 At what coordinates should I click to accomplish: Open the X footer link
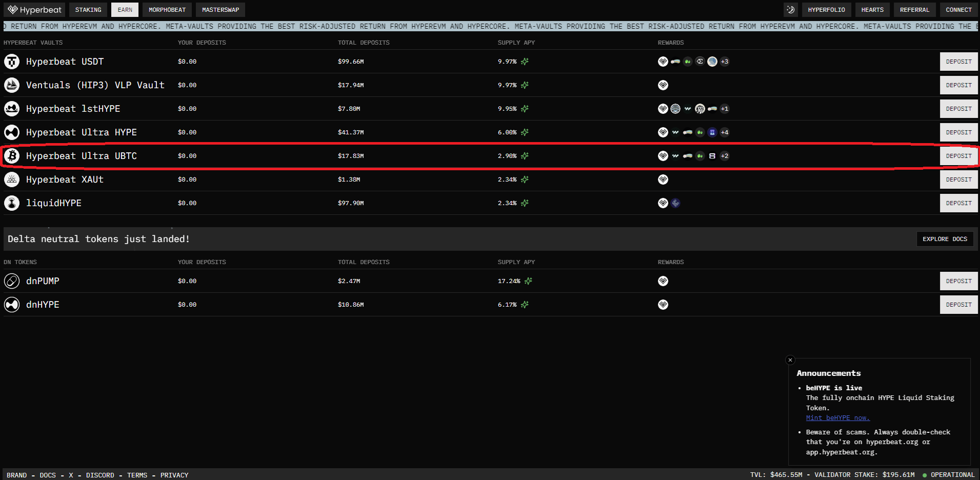pos(71,475)
